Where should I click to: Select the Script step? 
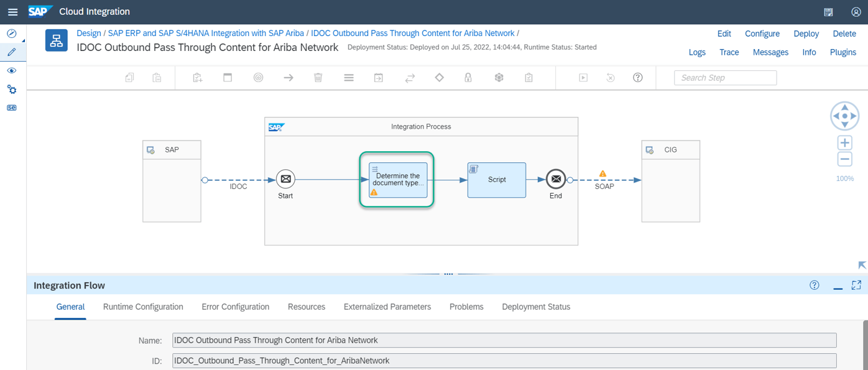tap(496, 180)
